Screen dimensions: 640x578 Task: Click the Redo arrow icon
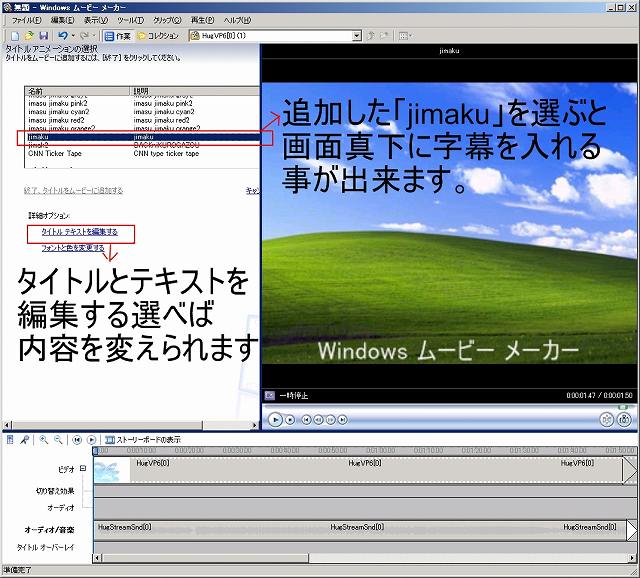coord(84,36)
